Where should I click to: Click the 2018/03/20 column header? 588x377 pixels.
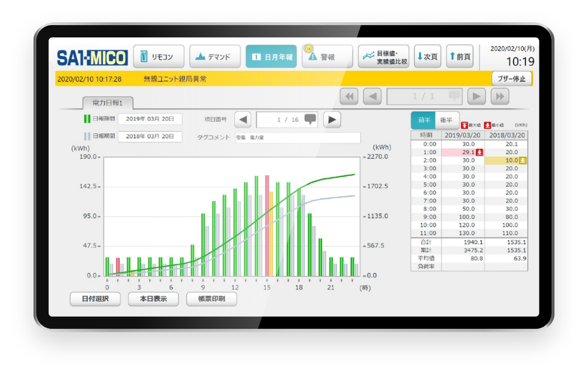(506, 135)
